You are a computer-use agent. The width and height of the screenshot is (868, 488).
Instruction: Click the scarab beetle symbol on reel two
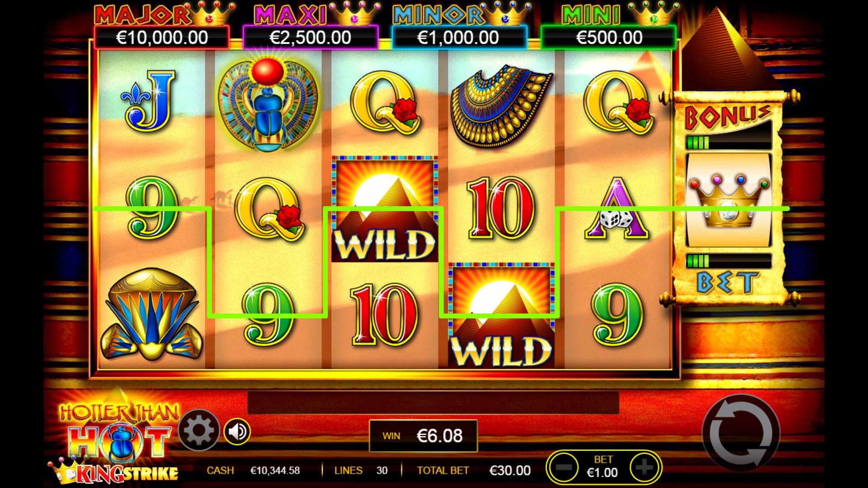tap(268, 104)
